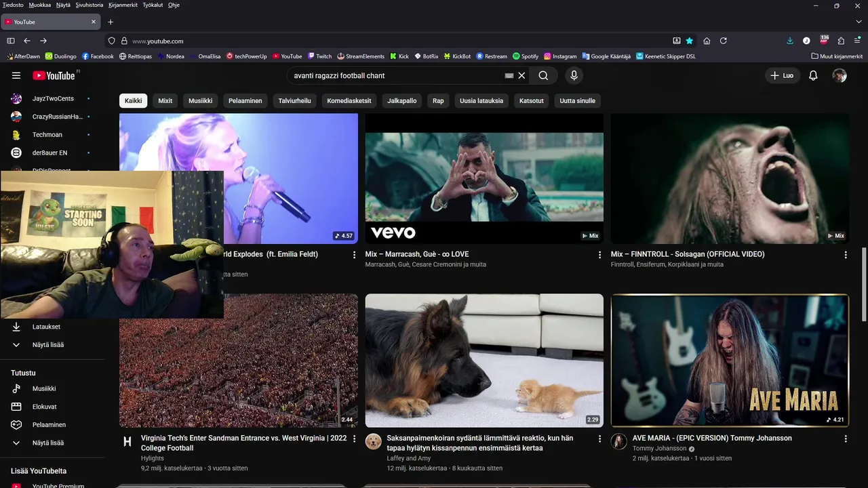The image size is (868, 488).
Task: Click the Firefox forward arrow
Action: 43,41
